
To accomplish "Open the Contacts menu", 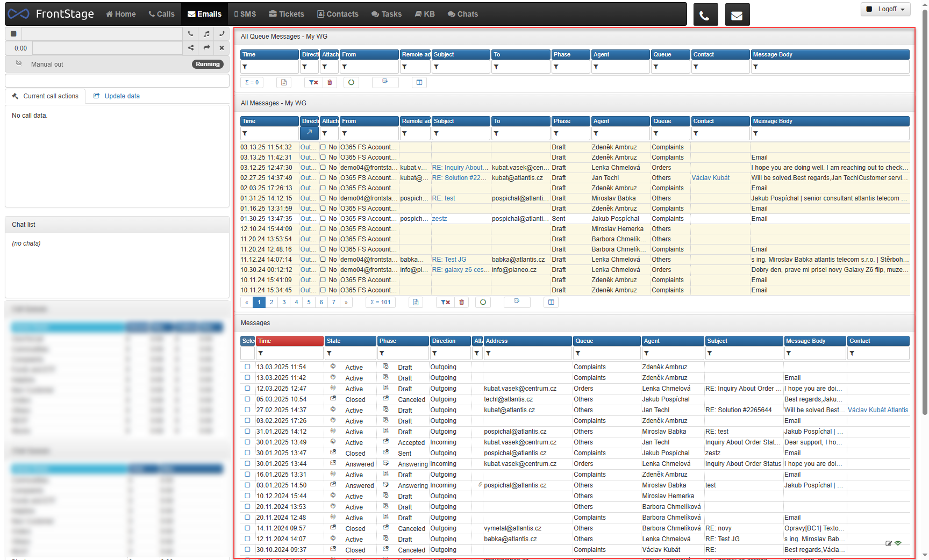I will tap(338, 14).
